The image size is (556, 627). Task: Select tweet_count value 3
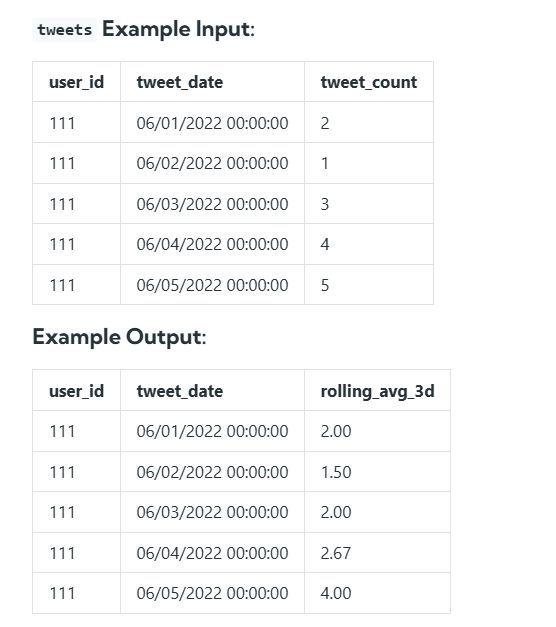325,204
